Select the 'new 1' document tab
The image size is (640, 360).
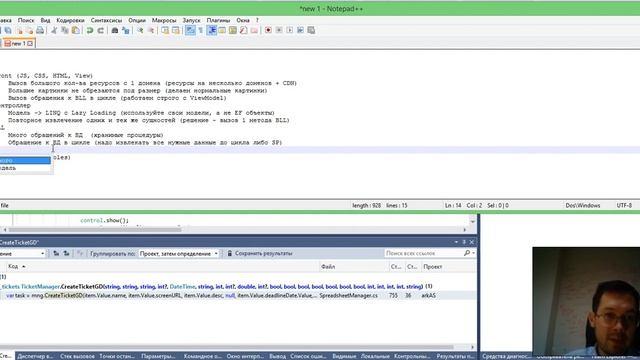tap(18, 43)
